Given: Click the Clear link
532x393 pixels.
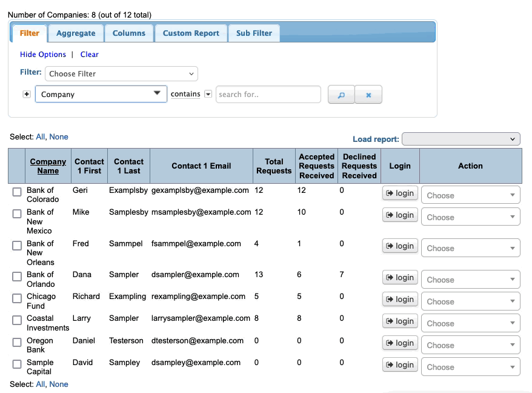Looking at the screenshot, I should point(89,55).
